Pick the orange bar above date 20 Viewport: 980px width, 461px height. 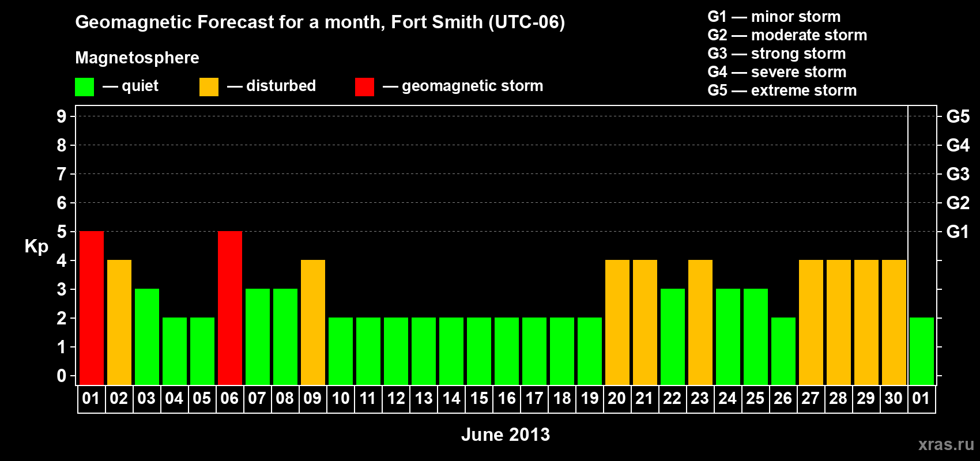[x=617, y=323]
